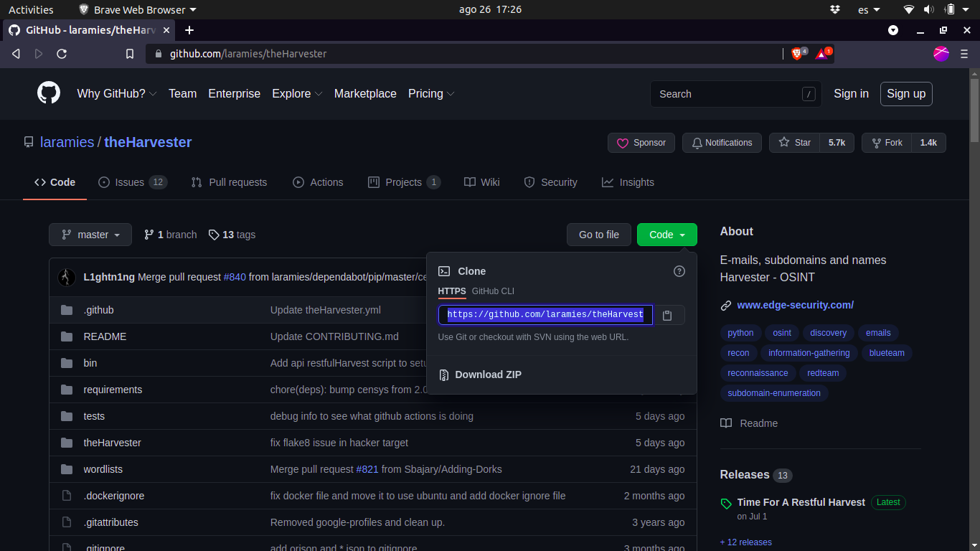Open the Activities overview

click(x=31, y=9)
